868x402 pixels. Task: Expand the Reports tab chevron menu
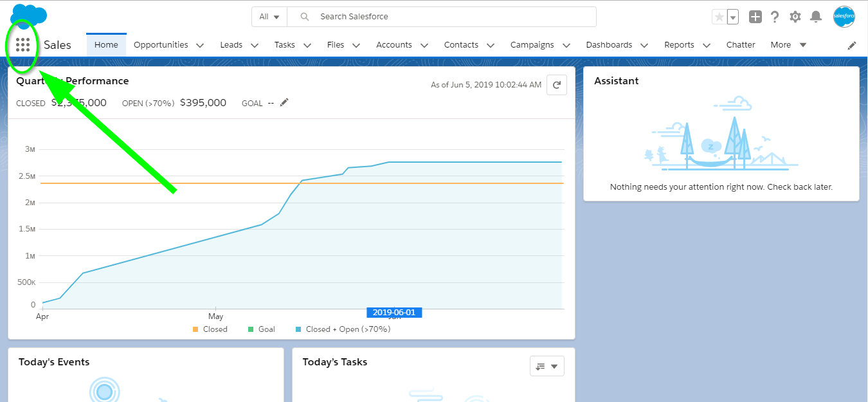coord(707,45)
